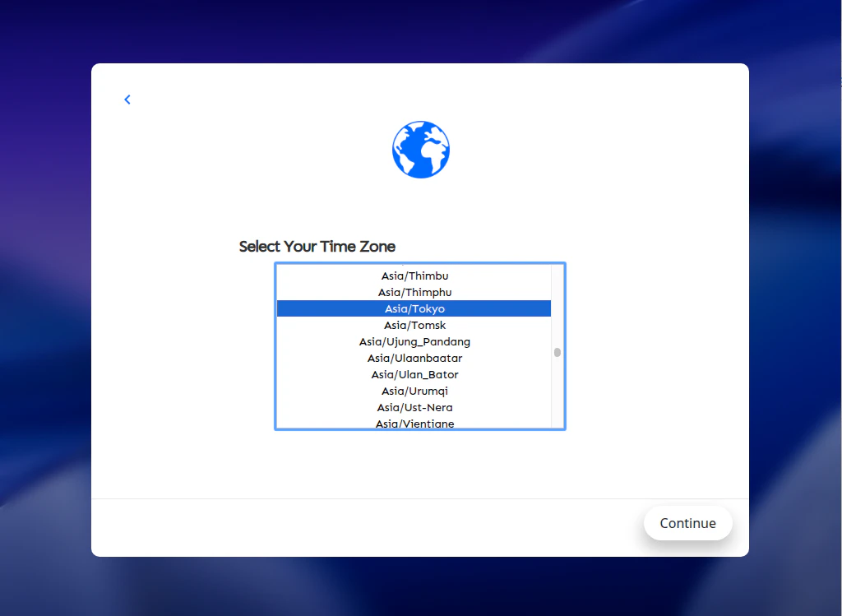Viewport: 842px width, 616px height.
Task: Click Continue to confirm time zone
Action: [x=687, y=523]
